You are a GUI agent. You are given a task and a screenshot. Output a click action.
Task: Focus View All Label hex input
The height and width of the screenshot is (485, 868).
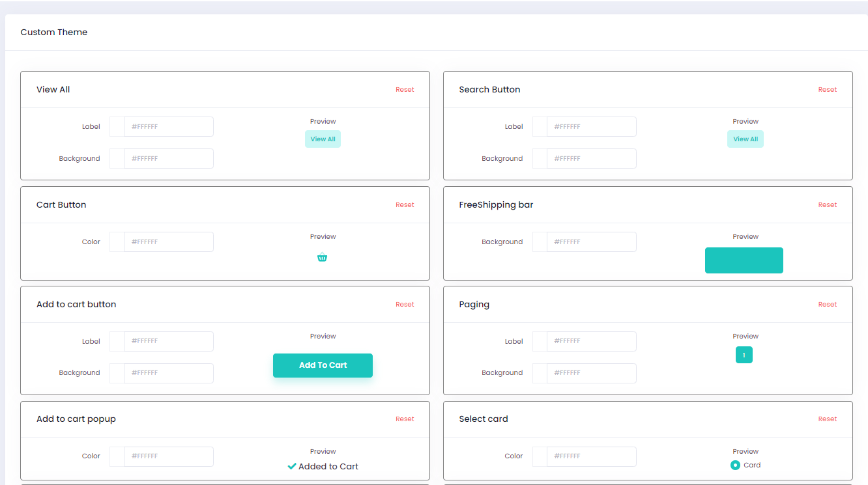169,127
